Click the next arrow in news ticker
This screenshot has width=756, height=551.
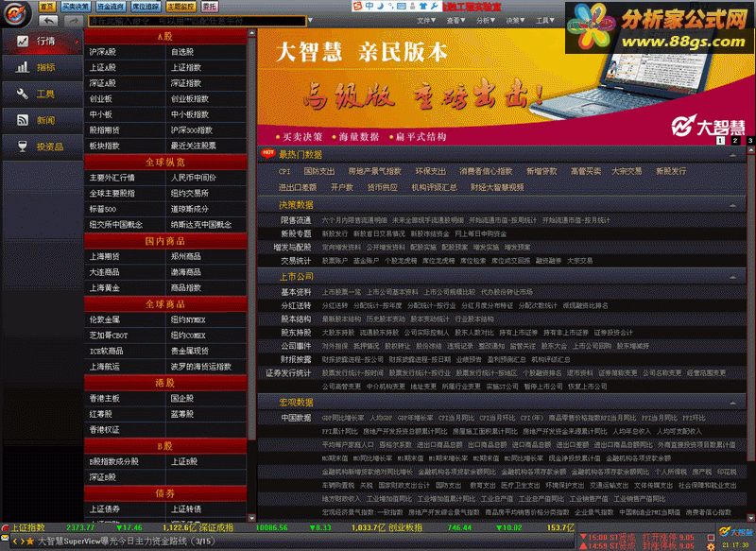[x=22, y=542]
